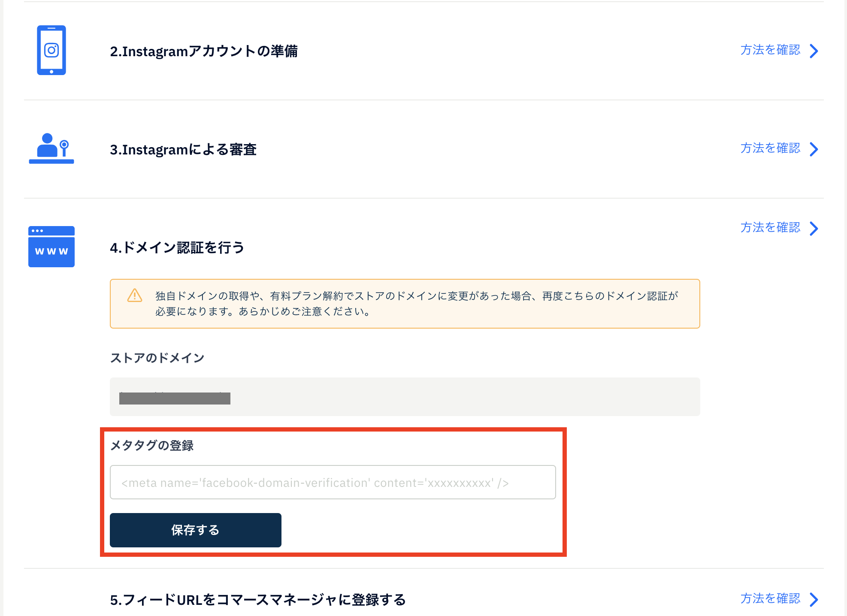Image resolution: width=847 pixels, height=616 pixels.
Task: Select heading 2.Instagramアカウントの準備
Action: click(204, 51)
